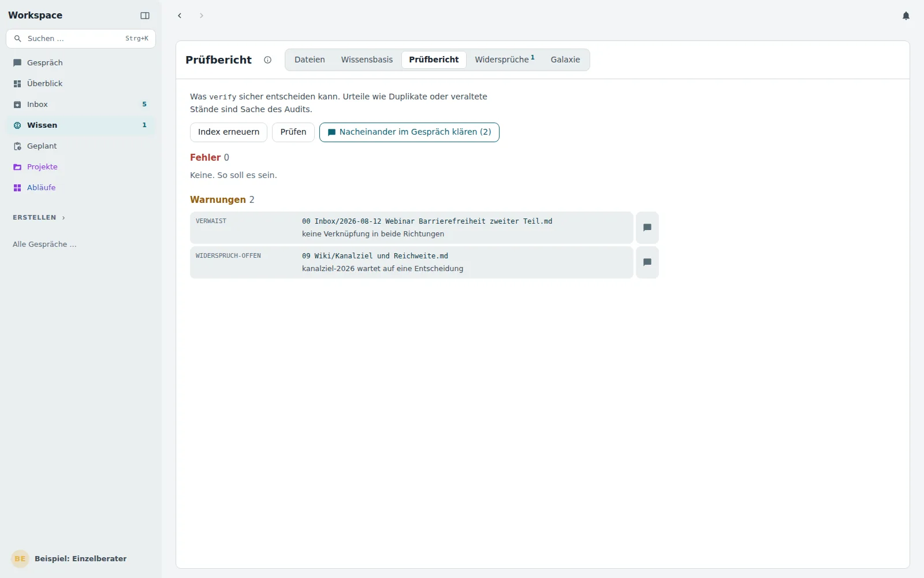Open chat for WIDERSPRUCH-OFFEN warning row
Image resolution: width=924 pixels, height=578 pixels.
(x=647, y=262)
